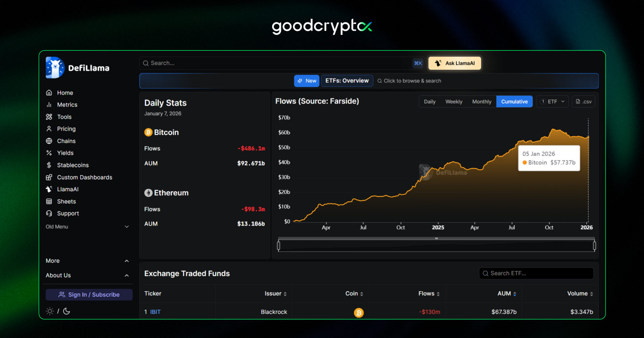Screen dimensions: 644x338
Task: Switch flows chart to Weekly view
Action: [x=453, y=101]
